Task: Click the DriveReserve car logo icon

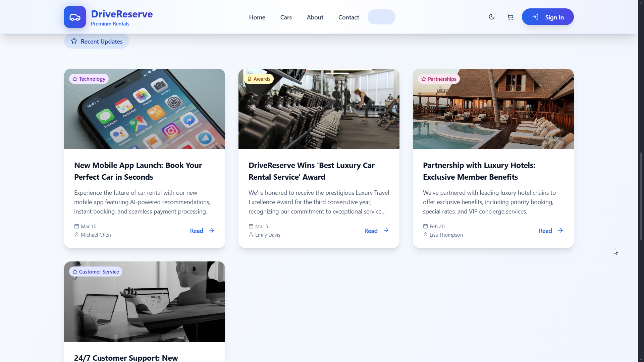Action: (75, 17)
